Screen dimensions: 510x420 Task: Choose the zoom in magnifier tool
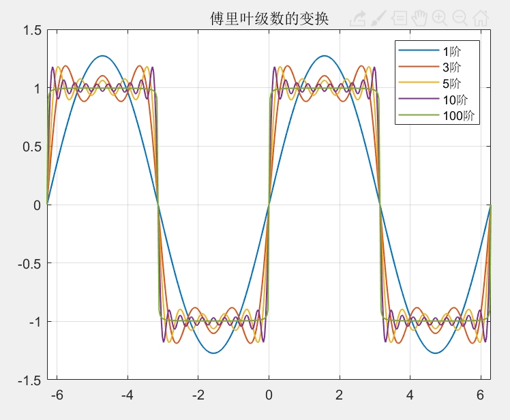click(x=440, y=18)
